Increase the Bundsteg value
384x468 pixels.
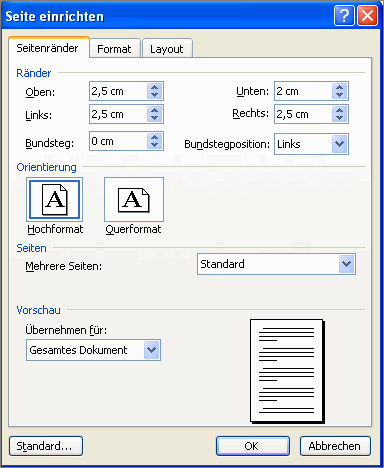pyautogui.click(x=154, y=137)
